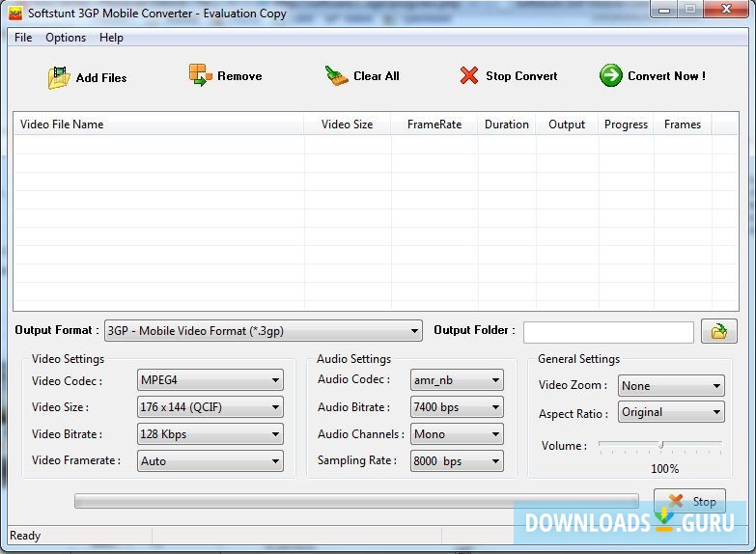
Task: Open the Aspect Ratio Original dropdown
Action: (671, 412)
